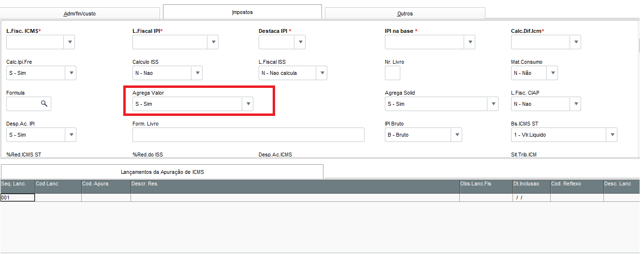Click the Cod. Reflexo column header
The width and height of the screenshot is (644, 254).
577,186
